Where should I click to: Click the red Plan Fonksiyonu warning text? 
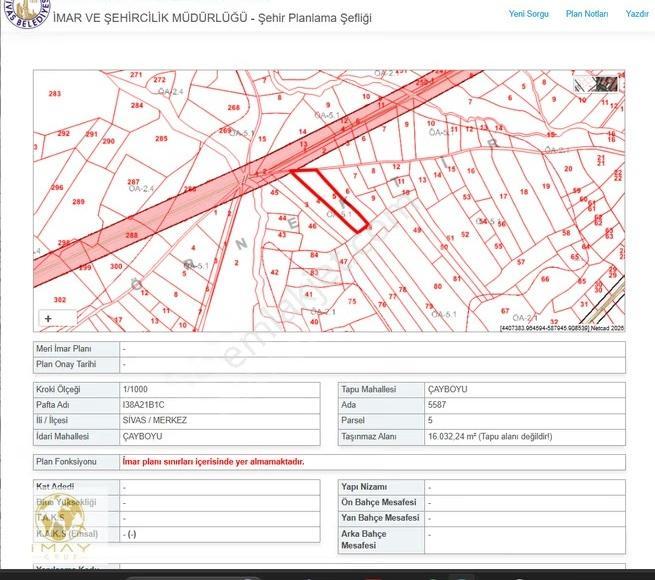pyautogui.click(x=213, y=462)
